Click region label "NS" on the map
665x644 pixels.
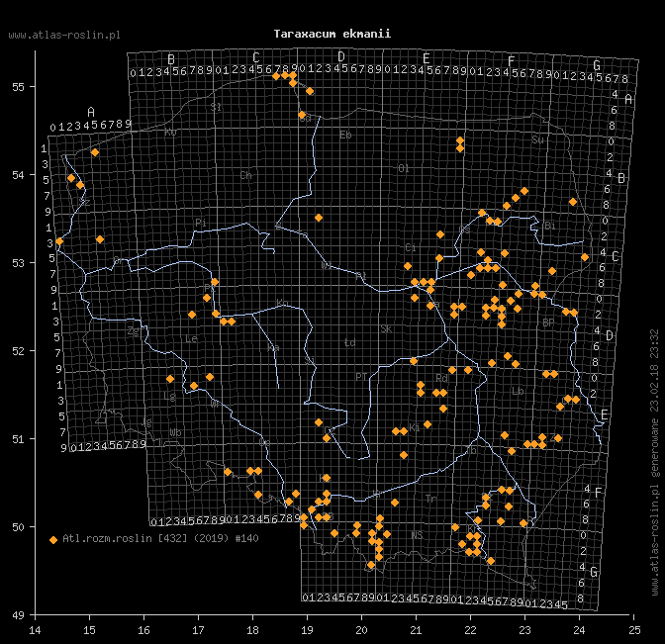tap(417, 535)
